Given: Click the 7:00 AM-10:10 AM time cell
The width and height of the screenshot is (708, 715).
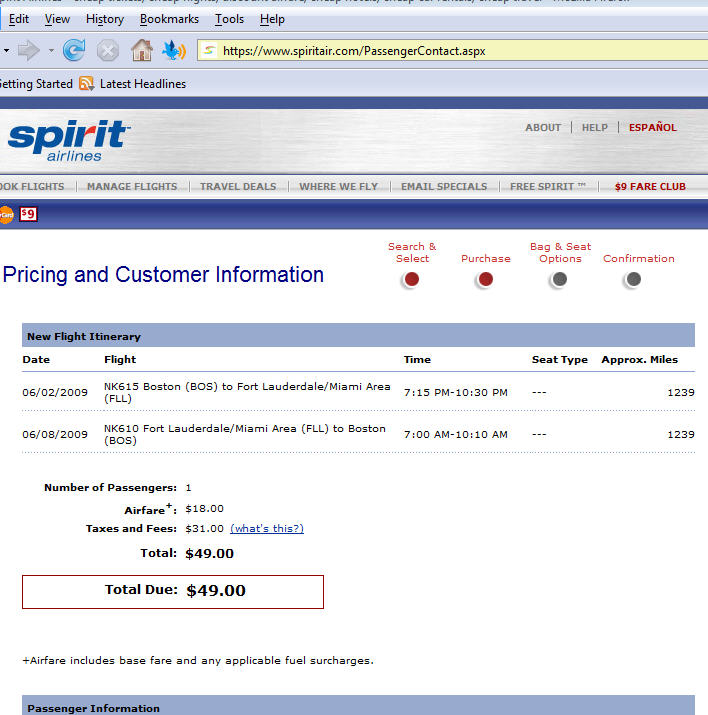Looking at the screenshot, I should tap(455, 435).
